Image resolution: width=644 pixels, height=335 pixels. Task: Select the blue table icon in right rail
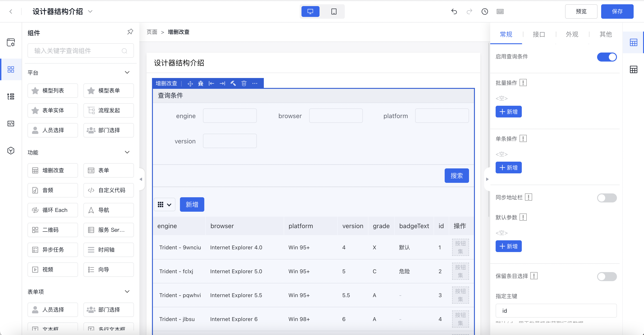(x=633, y=43)
